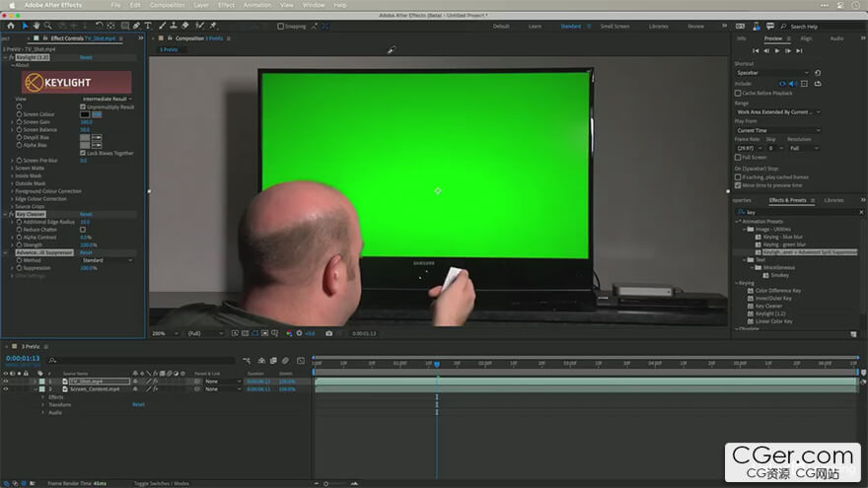The width and height of the screenshot is (868, 488).
Task: Enable the Reduce Chatter checkbox
Action: tap(83, 230)
